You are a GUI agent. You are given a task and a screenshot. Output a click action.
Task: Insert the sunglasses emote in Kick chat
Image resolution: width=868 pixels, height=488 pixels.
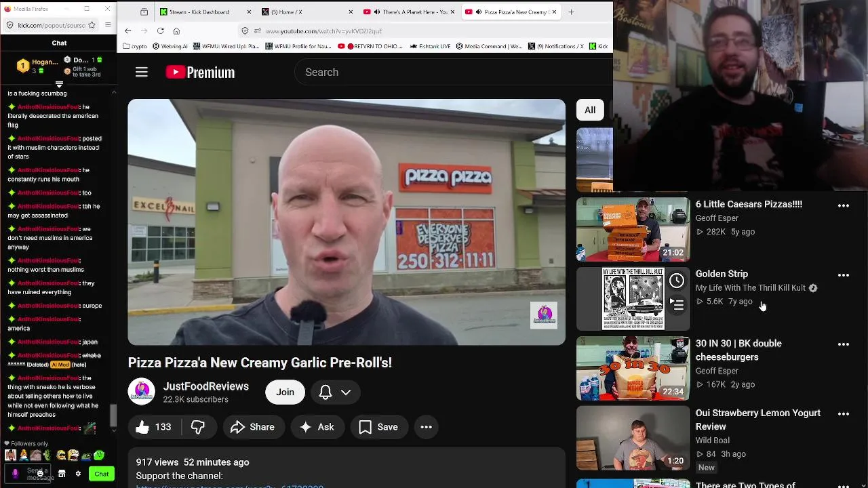tap(62, 455)
